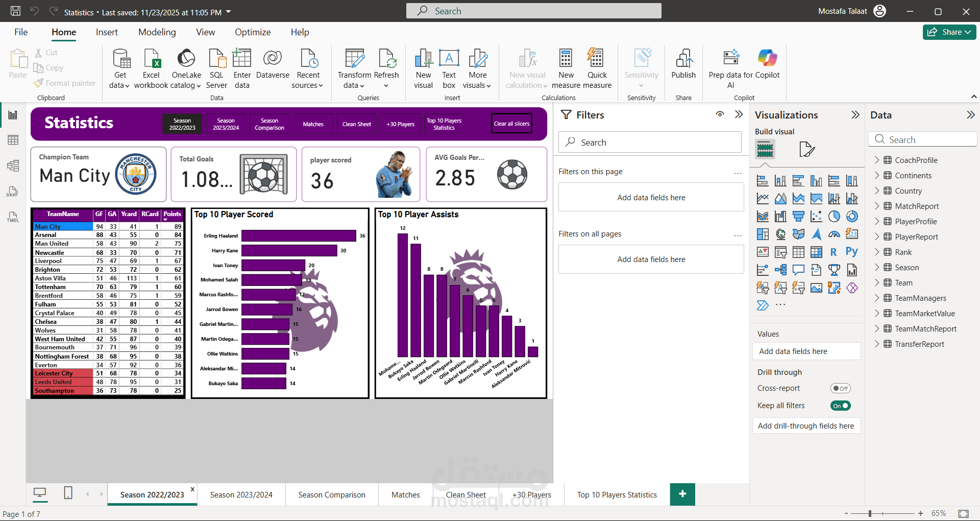
Task: Switch to the Insert ribbon tab
Action: (x=107, y=32)
